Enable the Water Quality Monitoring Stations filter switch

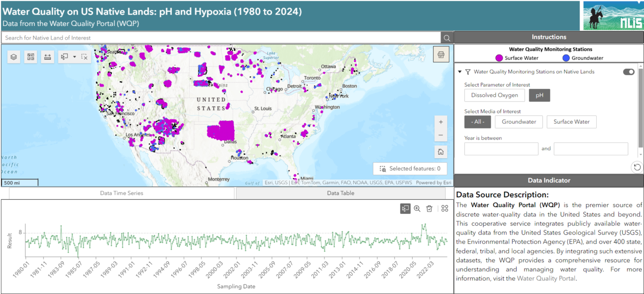(629, 71)
